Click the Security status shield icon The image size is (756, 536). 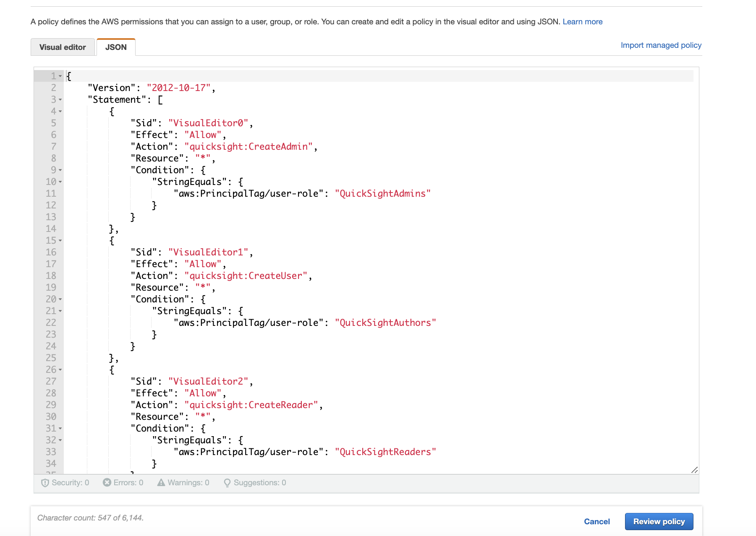[x=46, y=483]
